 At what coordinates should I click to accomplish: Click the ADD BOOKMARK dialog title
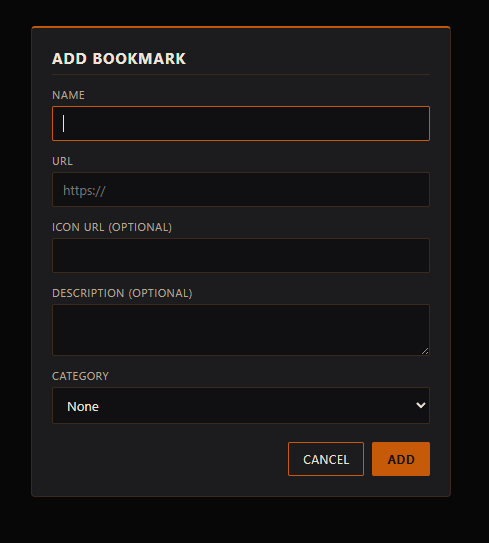[x=119, y=59]
